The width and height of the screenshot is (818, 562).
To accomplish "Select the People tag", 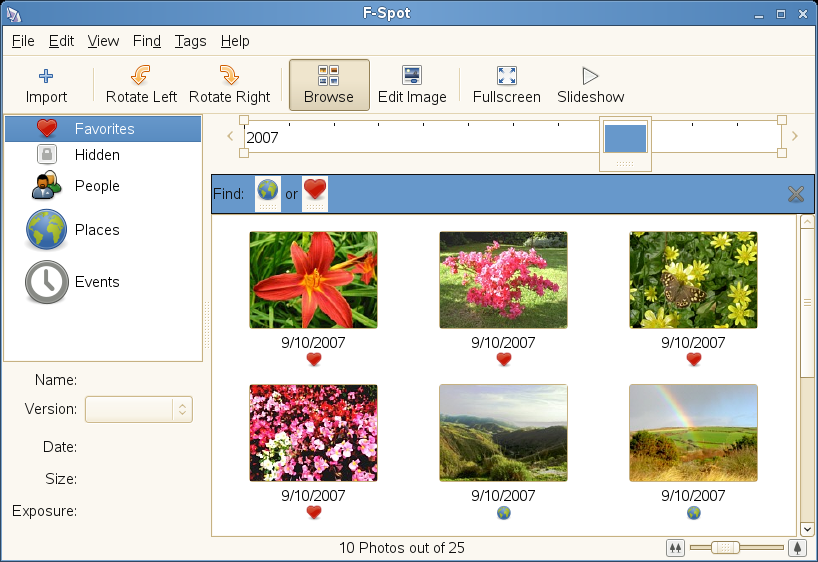I will coord(103,186).
